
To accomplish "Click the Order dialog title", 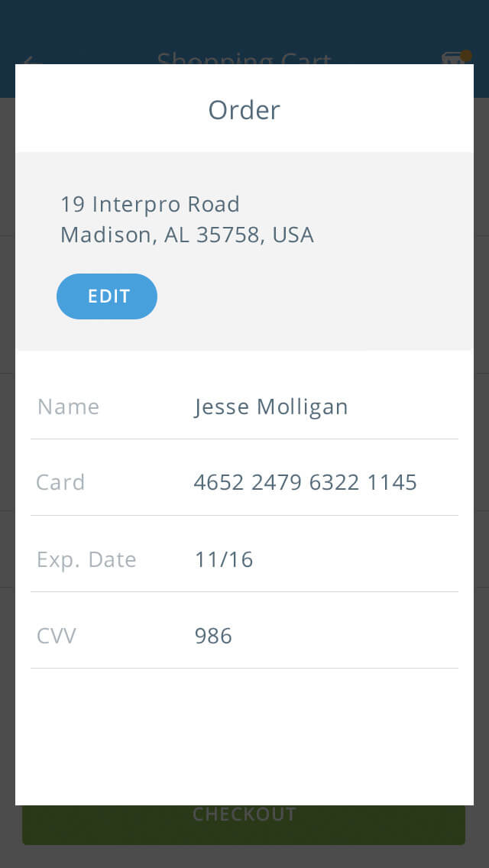I will point(244,110).
